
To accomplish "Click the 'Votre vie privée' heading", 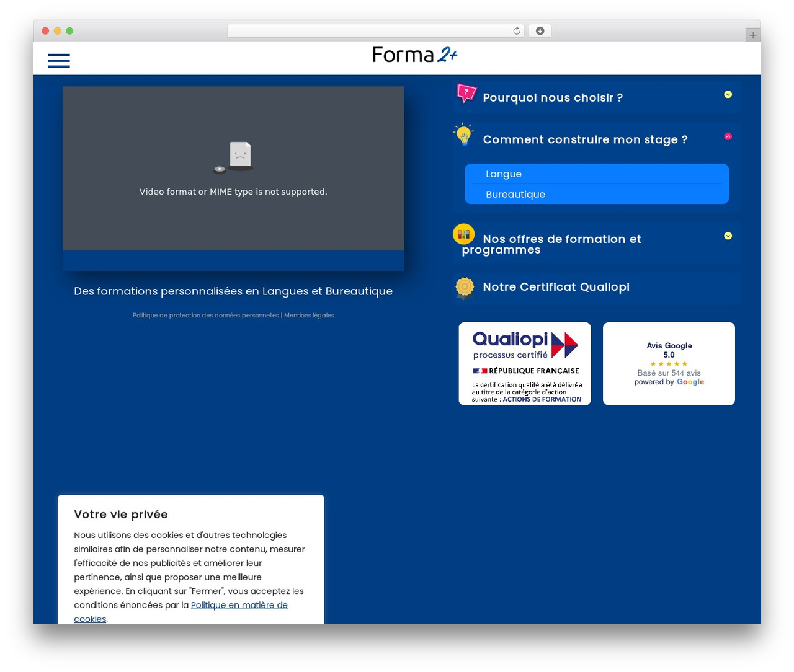I will 121,514.
